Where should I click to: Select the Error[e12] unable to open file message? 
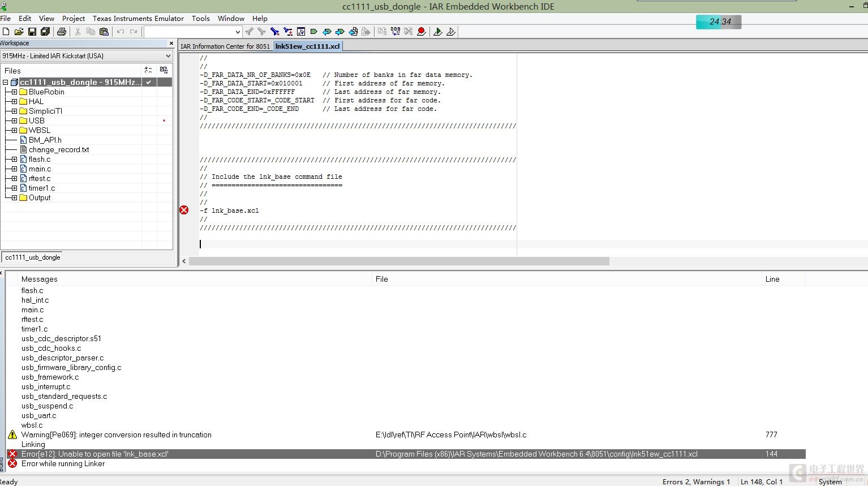[x=406, y=454]
